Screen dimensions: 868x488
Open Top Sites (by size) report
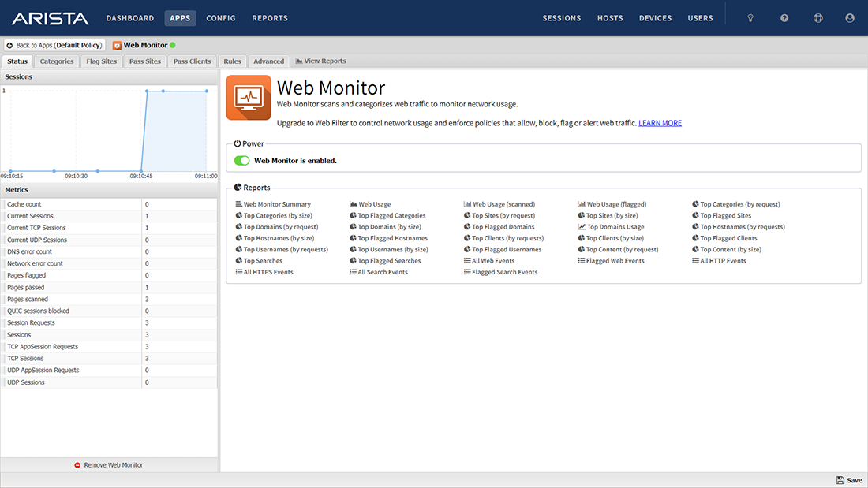(608, 216)
